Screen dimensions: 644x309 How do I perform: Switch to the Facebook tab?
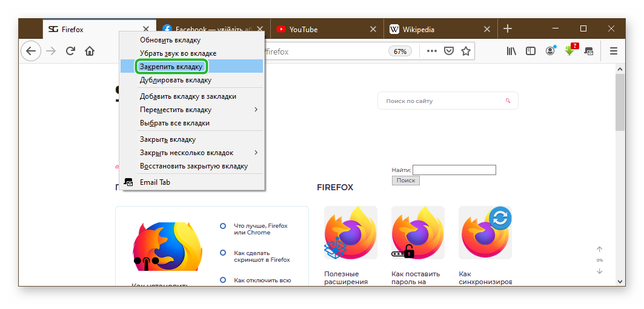point(214,29)
